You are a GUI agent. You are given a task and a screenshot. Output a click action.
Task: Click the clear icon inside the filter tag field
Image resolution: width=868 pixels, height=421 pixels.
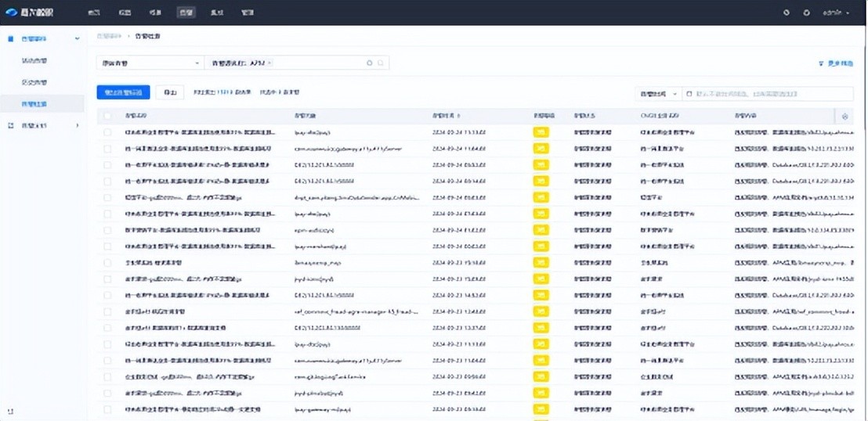click(370, 63)
